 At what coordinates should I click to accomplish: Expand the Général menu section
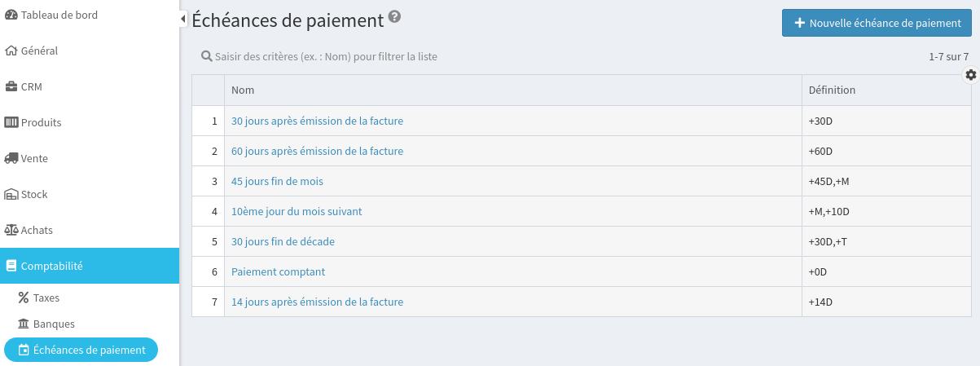39,51
